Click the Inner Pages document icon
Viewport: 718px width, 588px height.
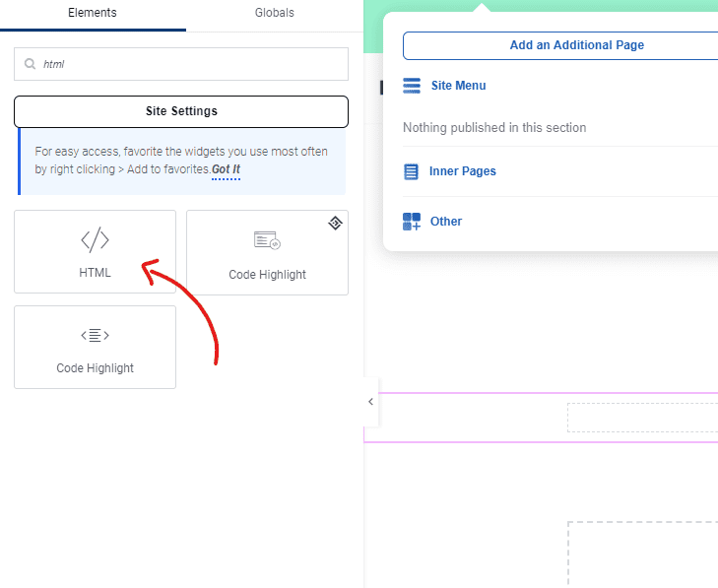pyautogui.click(x=411, y=171)
